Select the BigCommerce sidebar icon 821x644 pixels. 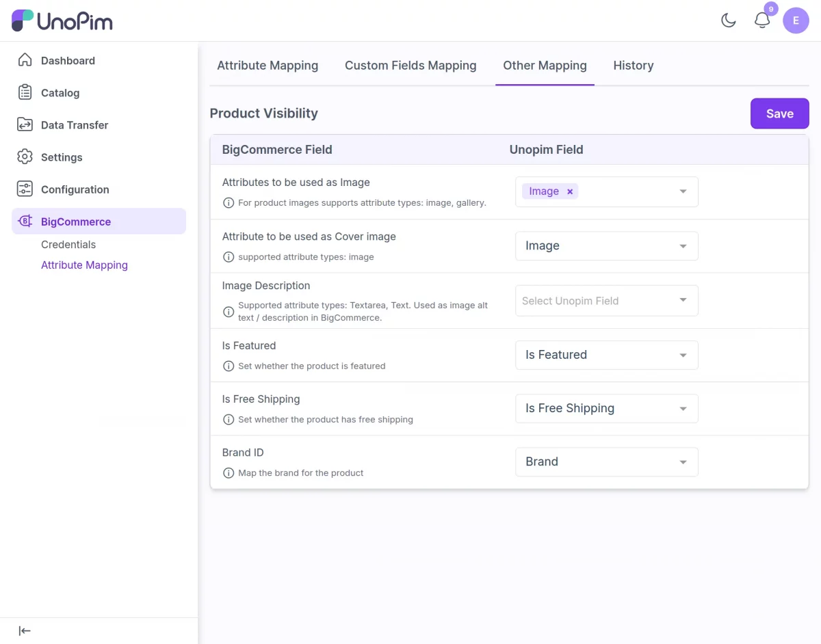(x=24, y=222)
